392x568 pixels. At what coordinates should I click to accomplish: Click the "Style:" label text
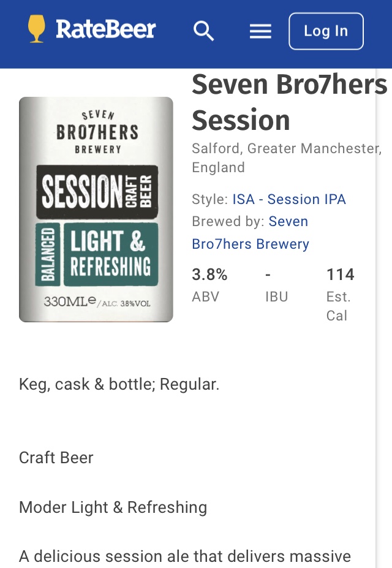[x=210, y=199]
